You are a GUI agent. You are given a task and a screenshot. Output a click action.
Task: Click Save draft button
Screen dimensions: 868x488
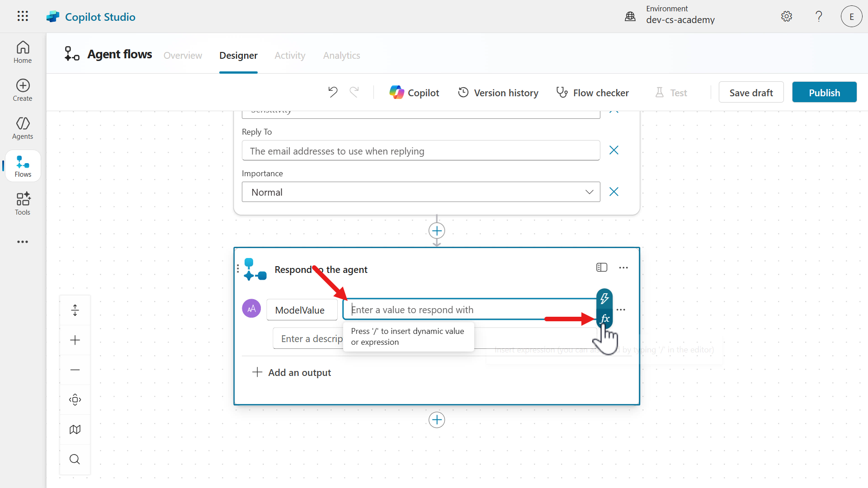(751, 93)
